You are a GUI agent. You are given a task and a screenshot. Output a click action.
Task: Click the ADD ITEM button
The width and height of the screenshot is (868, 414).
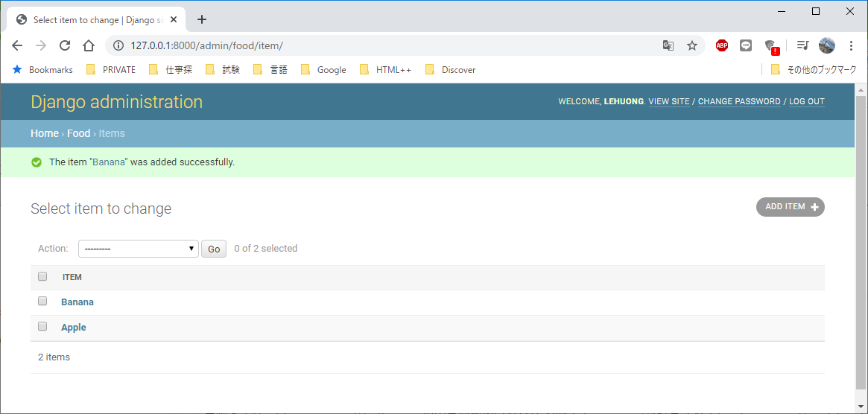[791, 206]
